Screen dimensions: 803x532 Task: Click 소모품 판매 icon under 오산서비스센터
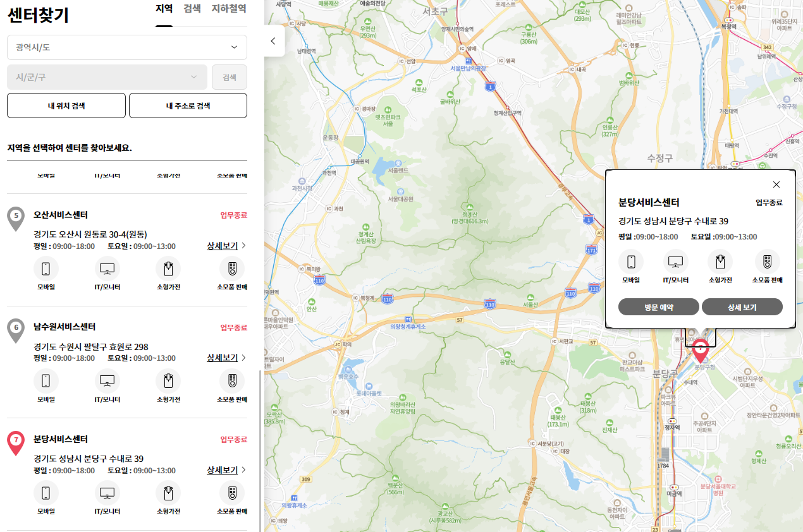(x=232, y=269)
